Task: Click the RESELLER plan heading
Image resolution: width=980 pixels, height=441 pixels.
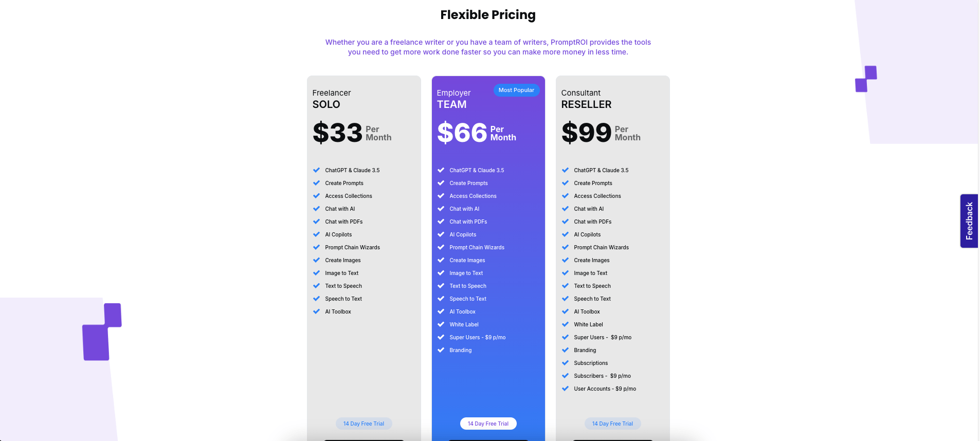Action: [586, 104]
